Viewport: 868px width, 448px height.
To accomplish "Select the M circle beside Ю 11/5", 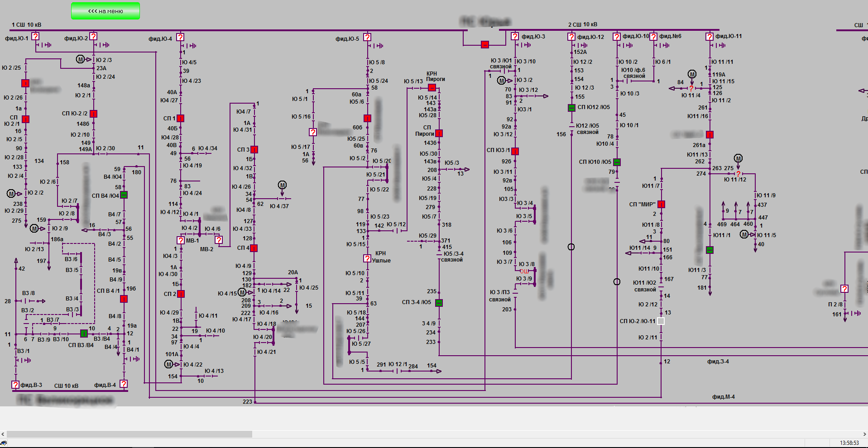I will coord(744,234).
